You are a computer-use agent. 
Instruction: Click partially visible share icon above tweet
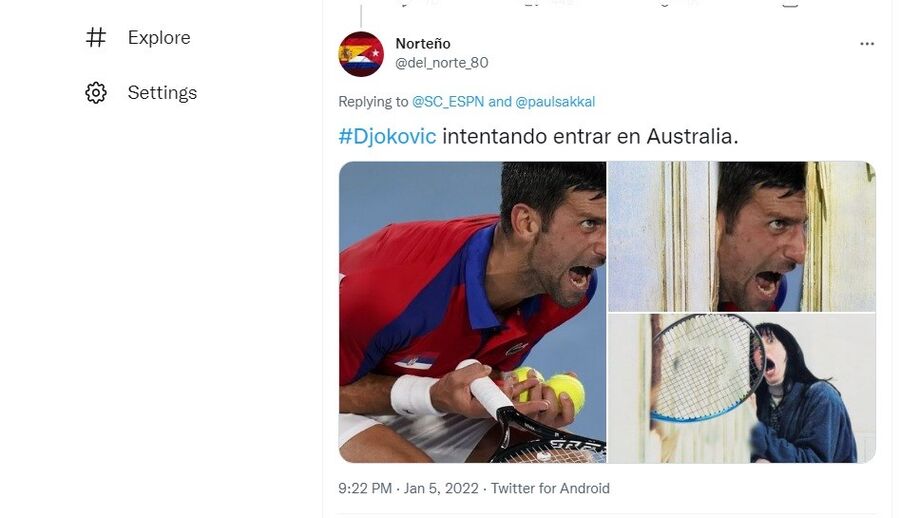[x=790, y=3]
